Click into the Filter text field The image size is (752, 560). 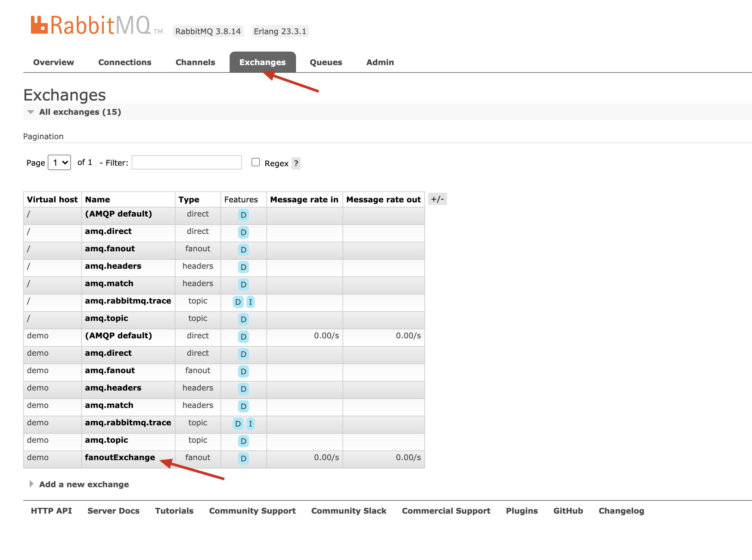(x=186, y=163)
